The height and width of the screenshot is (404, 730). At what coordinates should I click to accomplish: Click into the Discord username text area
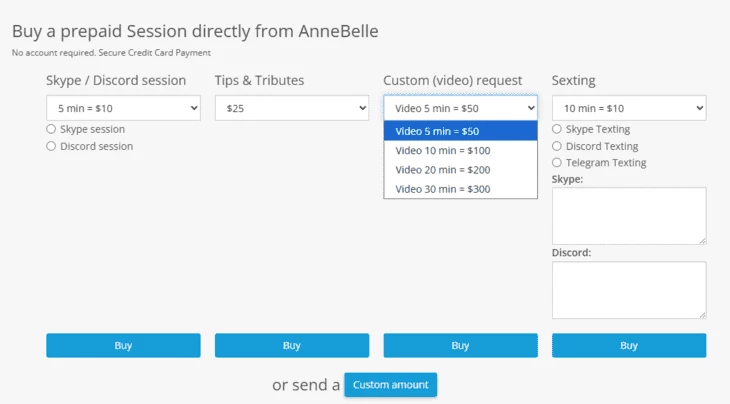pyautogui.click(x=628, y=290)
